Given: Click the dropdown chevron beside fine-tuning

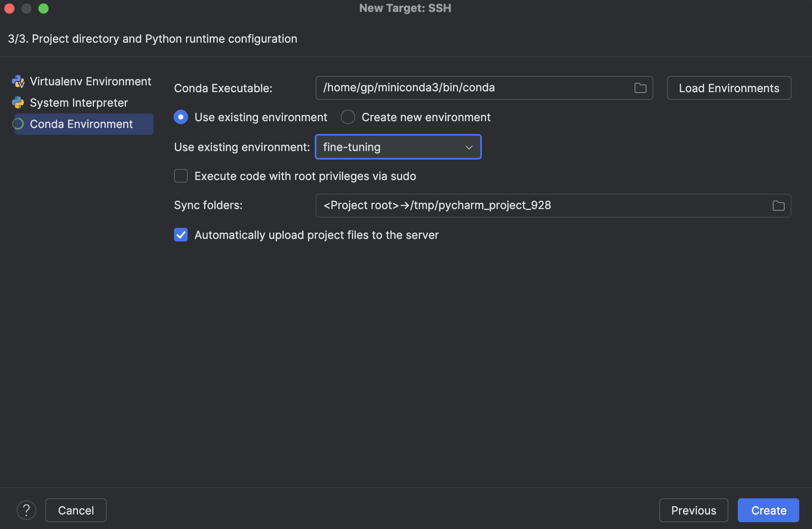Looking at the screenshot, I should click(x=469, y=147).
